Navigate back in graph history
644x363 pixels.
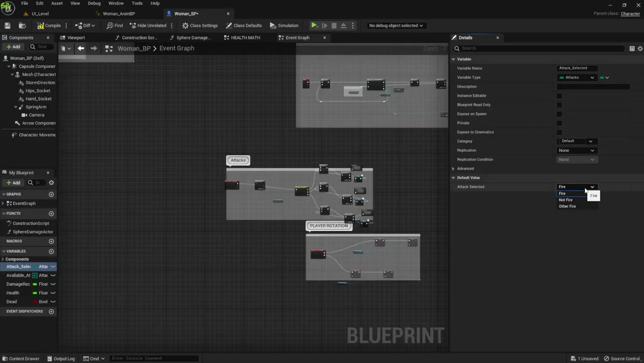click(x=81, y=48)
